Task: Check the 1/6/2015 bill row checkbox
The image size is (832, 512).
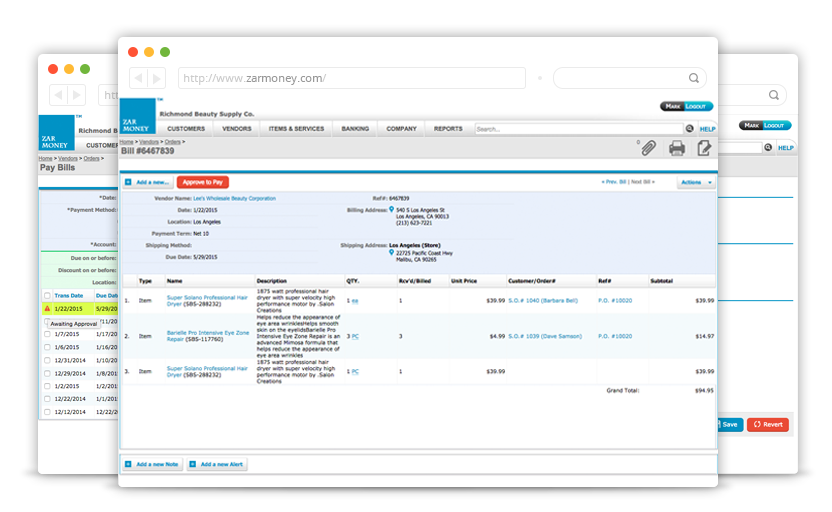Action: point(47,347)
